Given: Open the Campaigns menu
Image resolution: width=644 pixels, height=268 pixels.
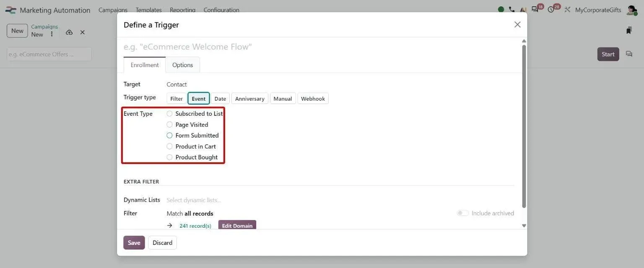Looking at the screenshot, I should point(113,10).
